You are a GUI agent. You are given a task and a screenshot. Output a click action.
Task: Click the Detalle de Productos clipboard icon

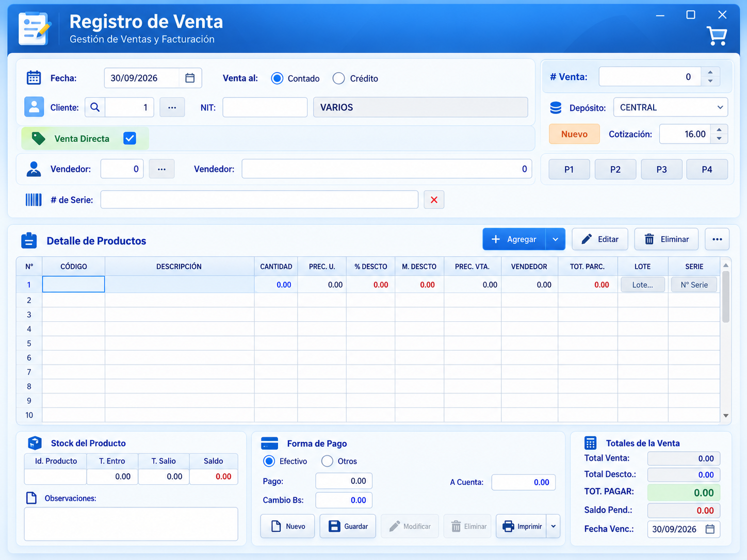29,240
